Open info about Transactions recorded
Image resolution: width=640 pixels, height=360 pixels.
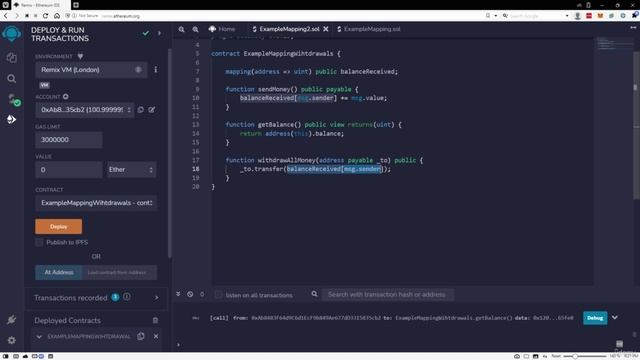[x=127, y=297]
